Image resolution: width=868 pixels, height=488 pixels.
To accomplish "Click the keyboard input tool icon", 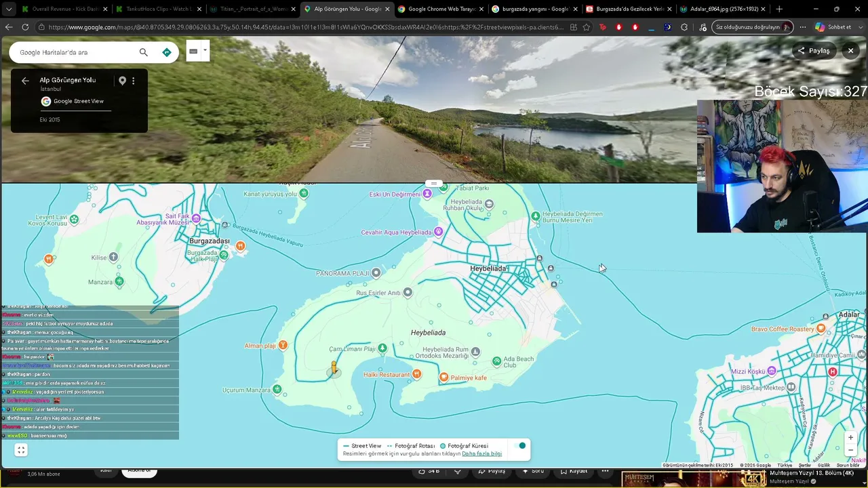I will click(193, 51).
